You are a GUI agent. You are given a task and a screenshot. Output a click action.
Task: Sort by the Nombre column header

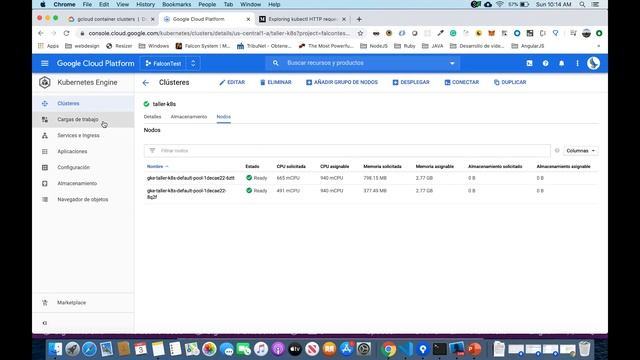coord(157,167)
